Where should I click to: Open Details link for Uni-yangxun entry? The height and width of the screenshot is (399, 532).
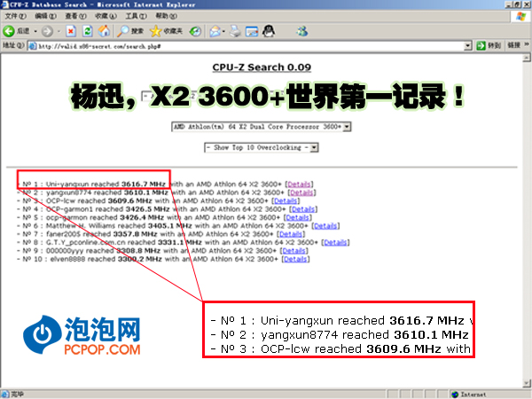(x=299, y=184)
